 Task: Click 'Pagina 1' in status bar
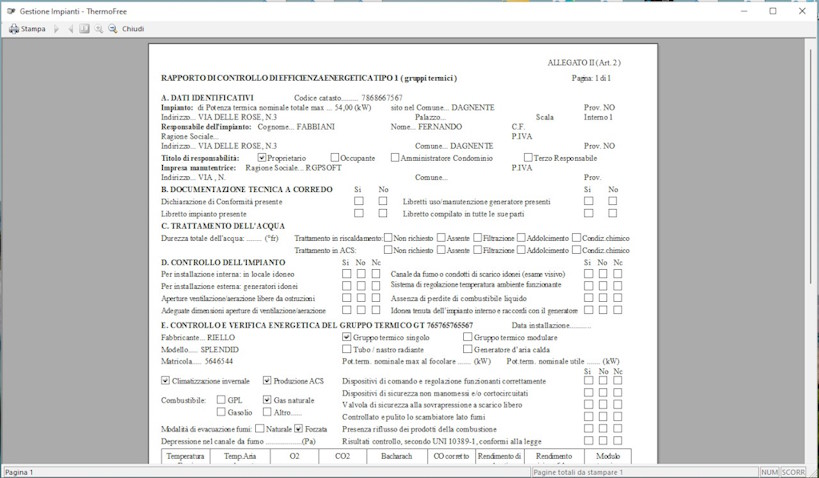[x=19, y=472]
